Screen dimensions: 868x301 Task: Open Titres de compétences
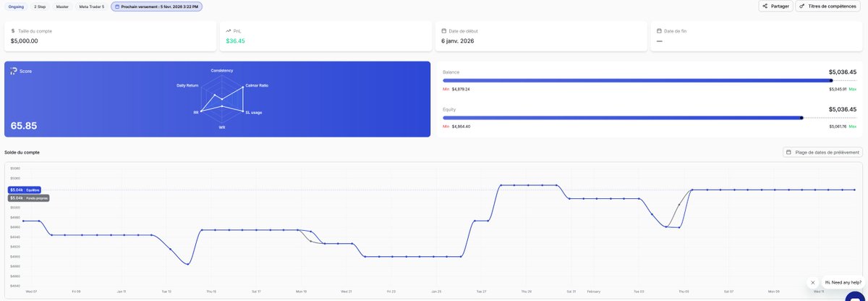click(x=829, y=6)
